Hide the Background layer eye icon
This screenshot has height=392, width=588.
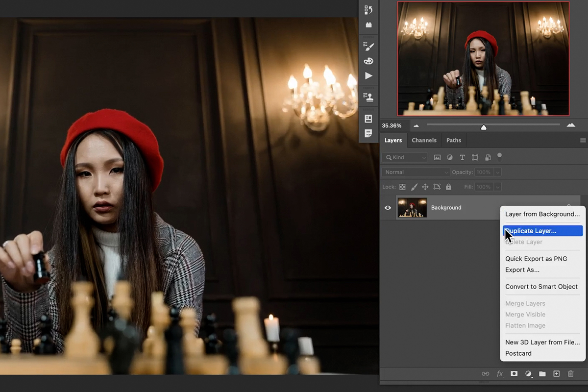(388, 208)
